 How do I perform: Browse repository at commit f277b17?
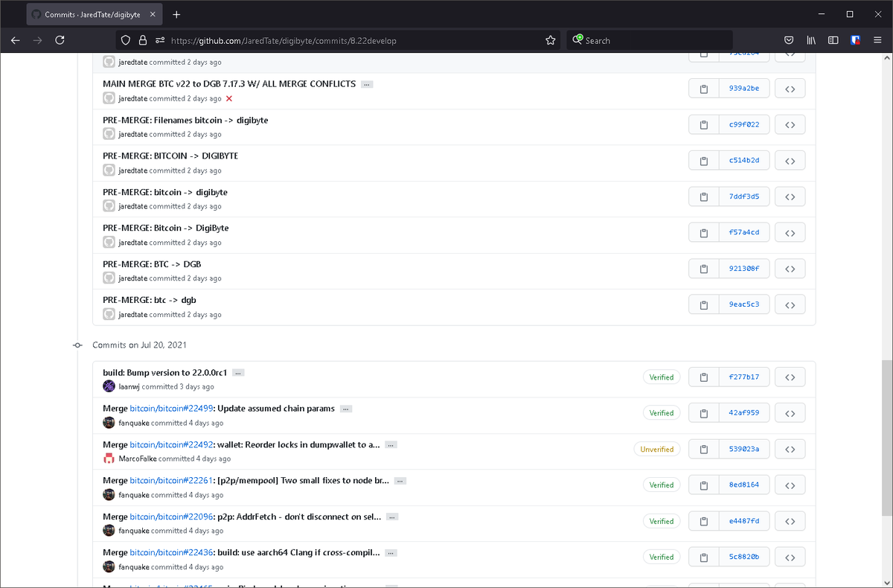790,377
